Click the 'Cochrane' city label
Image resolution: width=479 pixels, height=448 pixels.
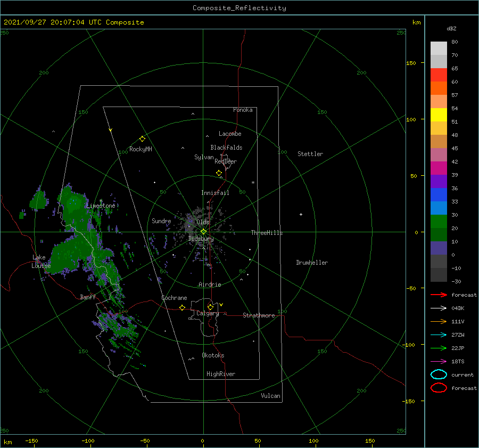pyautogui.click(x=174, y=298)
